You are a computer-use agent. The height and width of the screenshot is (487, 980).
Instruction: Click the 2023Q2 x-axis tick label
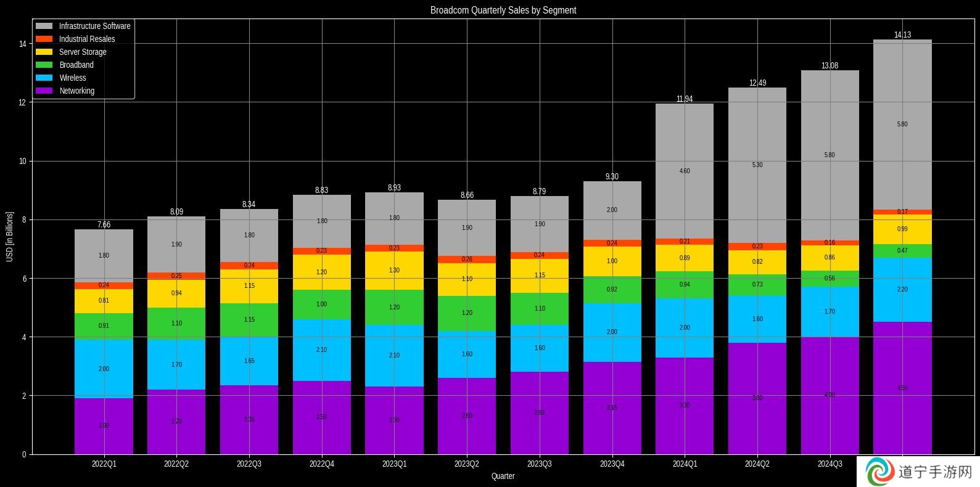pyautogui.click(x=467, y=464)
